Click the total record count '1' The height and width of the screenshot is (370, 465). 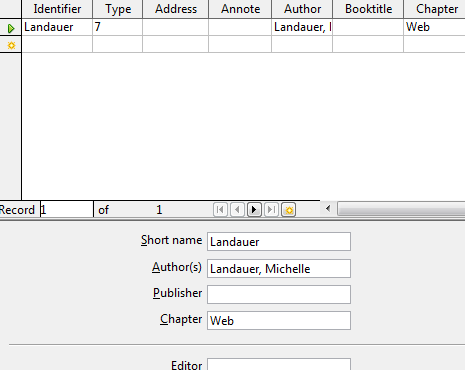[x=159, y=210]
